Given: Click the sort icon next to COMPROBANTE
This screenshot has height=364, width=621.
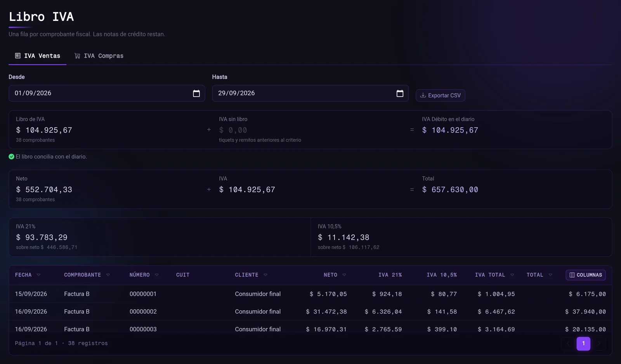Looking at the screenshot, I should (108, 275).
